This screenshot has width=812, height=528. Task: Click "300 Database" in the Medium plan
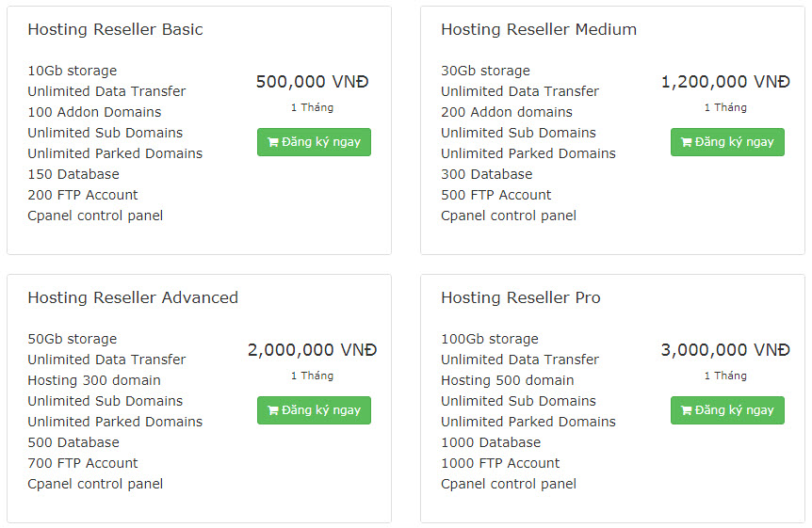[x=487, y=174]
